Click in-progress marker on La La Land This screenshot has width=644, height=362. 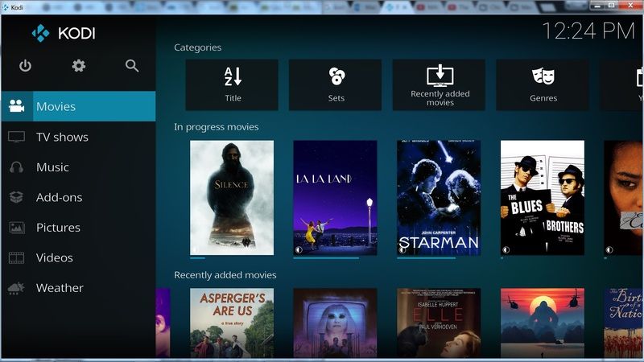tap(299, 249)
